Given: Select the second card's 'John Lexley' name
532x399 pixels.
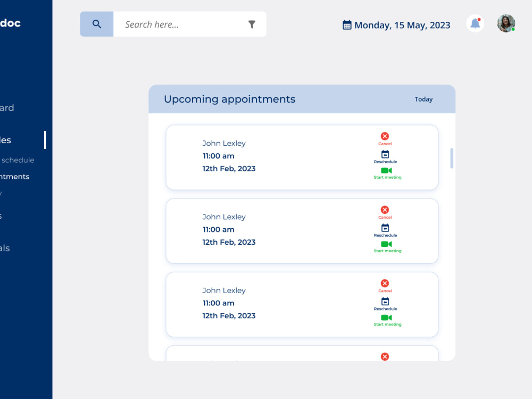Looking at the screenshot, I should coord(224,217).
